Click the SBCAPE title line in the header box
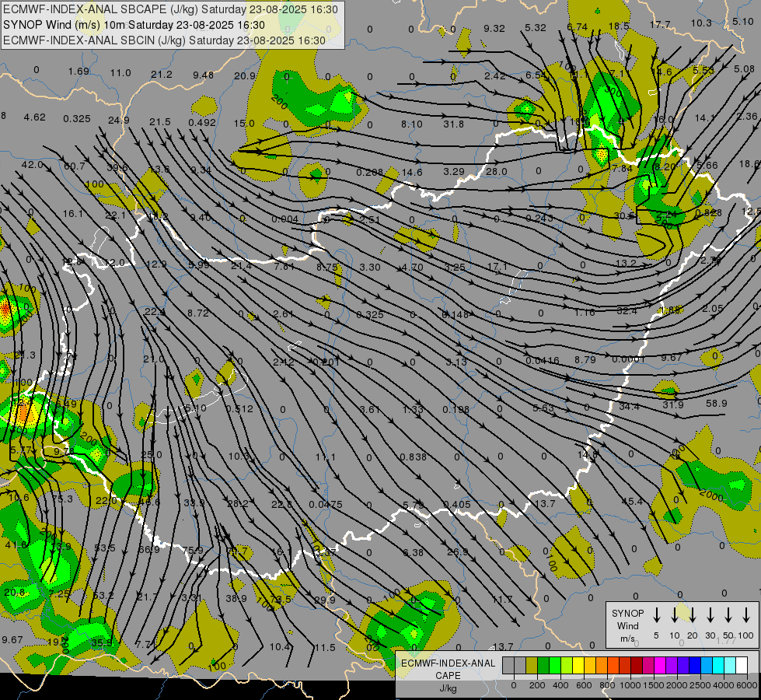Screen dimensions: 761x700 [x=170, y=9]
